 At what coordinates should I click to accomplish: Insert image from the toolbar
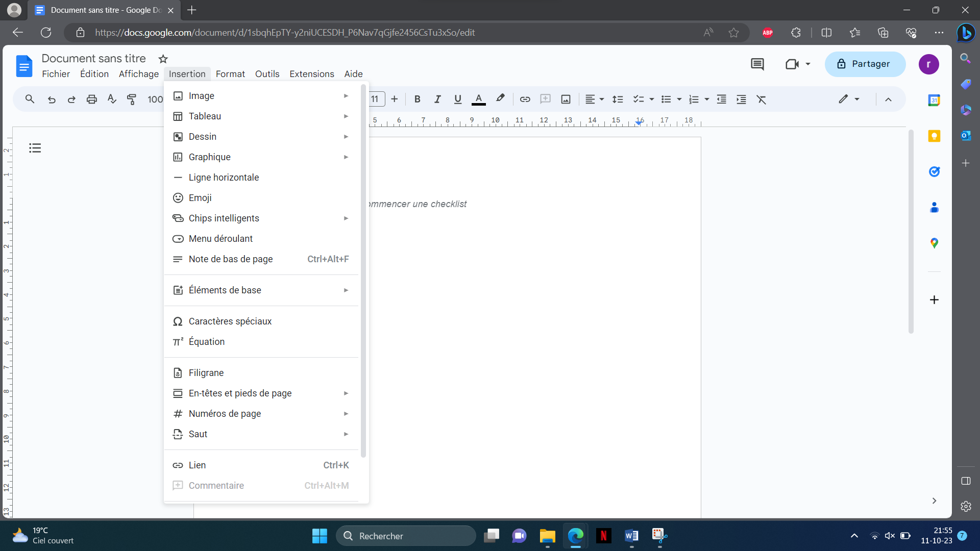click(566, 99)
